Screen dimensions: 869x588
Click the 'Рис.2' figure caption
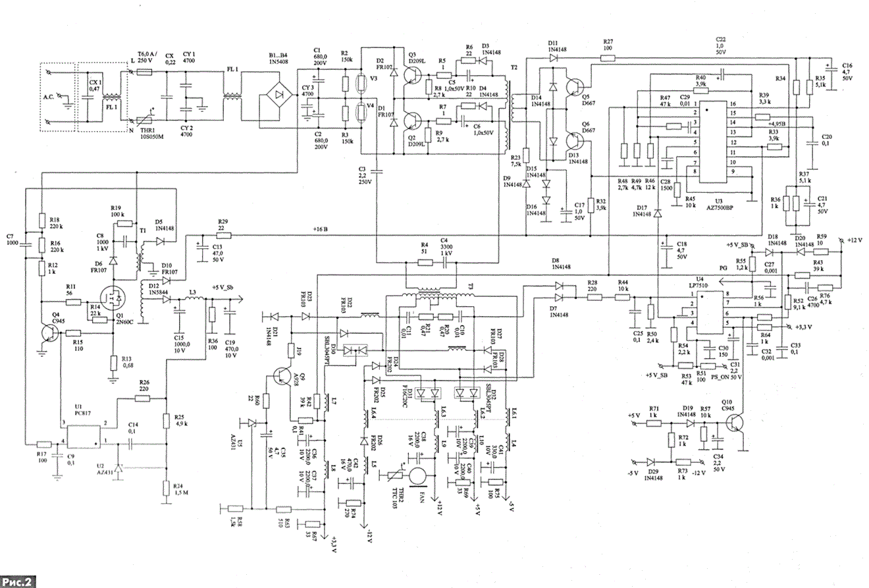coord(18,581)
